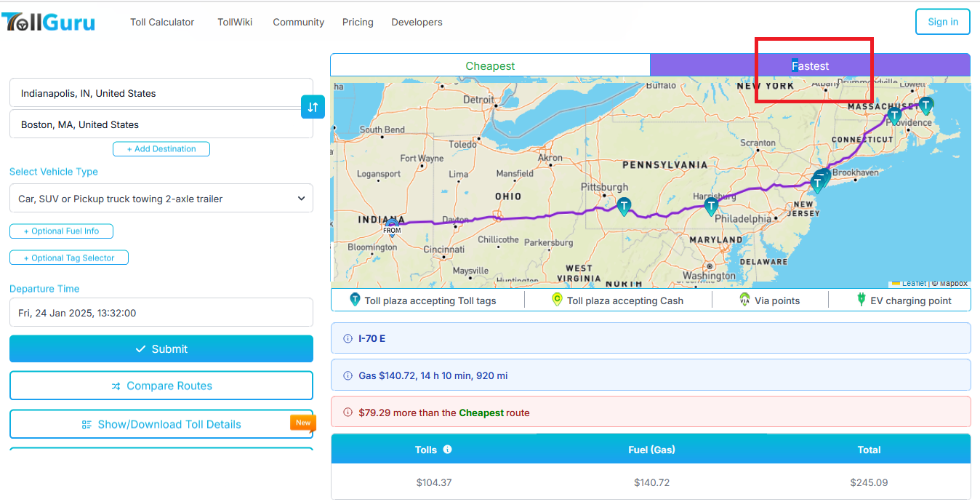Click the toll marker near Boston
The height and width of the screenshot is (502, 980).
[925, 105]
